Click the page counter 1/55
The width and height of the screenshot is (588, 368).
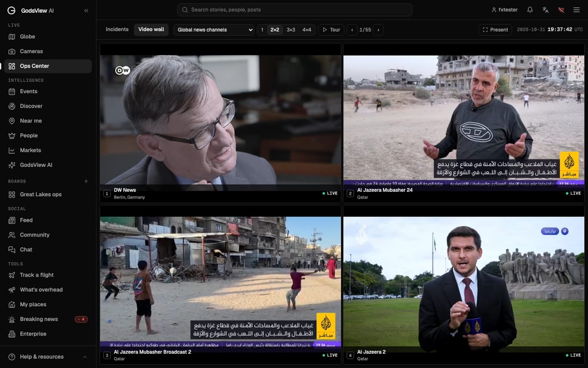pos(365,30)
